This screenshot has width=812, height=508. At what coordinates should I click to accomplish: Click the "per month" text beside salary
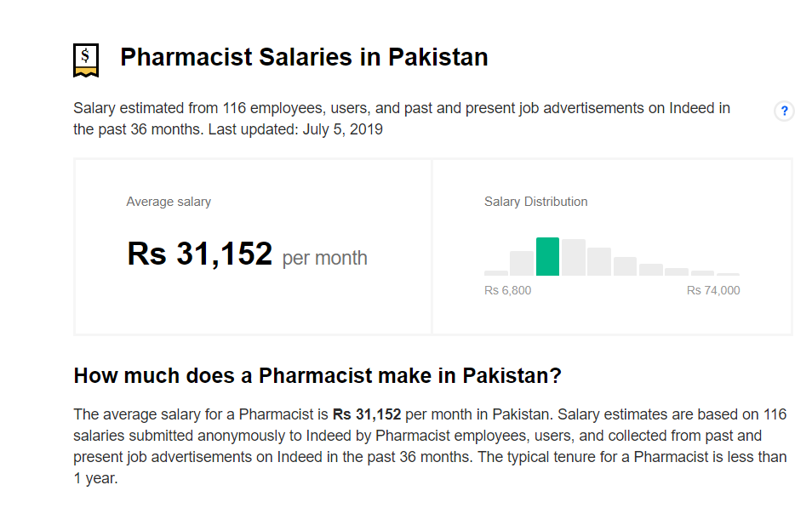coord(325,258)
